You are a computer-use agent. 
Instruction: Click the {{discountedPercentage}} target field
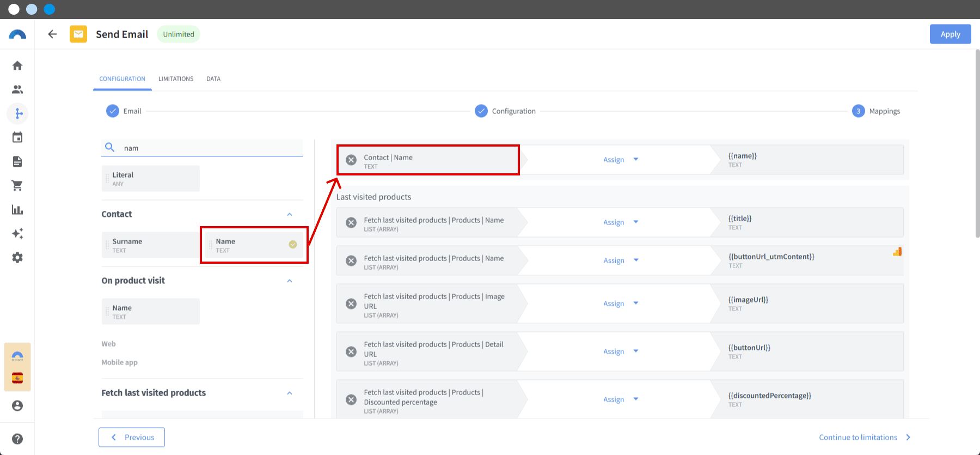[807, 399]
